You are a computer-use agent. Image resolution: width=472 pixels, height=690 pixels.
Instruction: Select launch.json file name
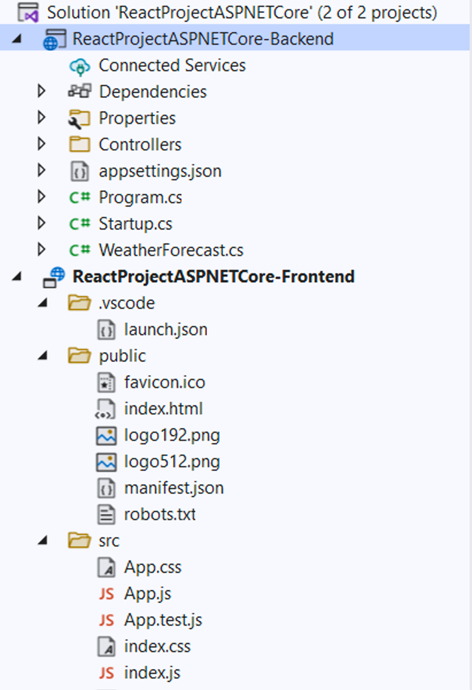click(x=166, y=330)
